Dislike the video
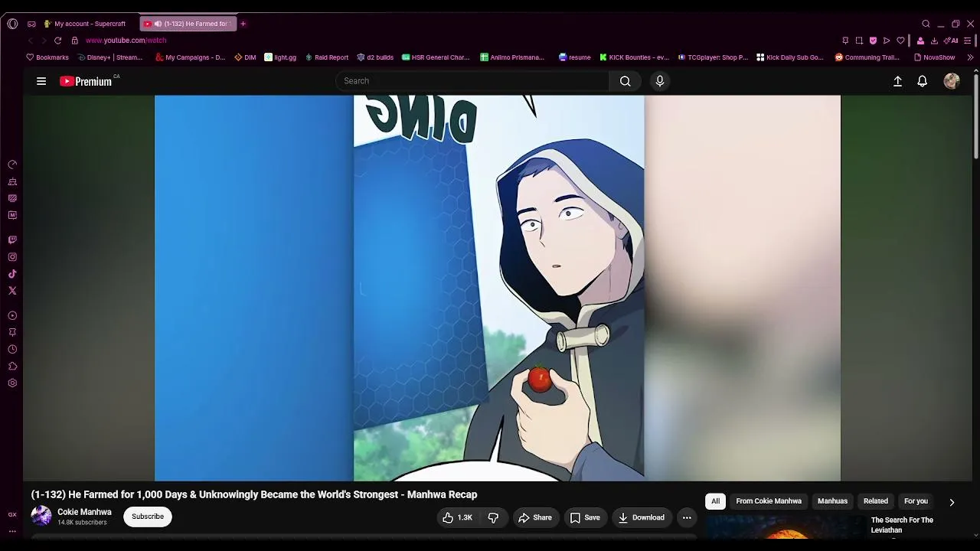This screenshot has height=551, width=980. point(493,517)
